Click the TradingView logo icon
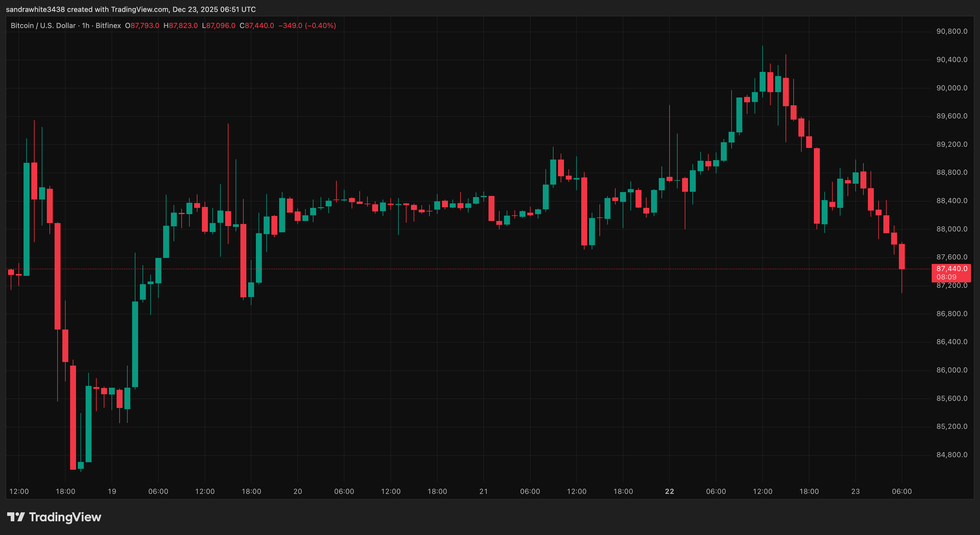Image resolution: width=980 pixels, height=535 pixels. pyautogui.click(x=16, y=517)
